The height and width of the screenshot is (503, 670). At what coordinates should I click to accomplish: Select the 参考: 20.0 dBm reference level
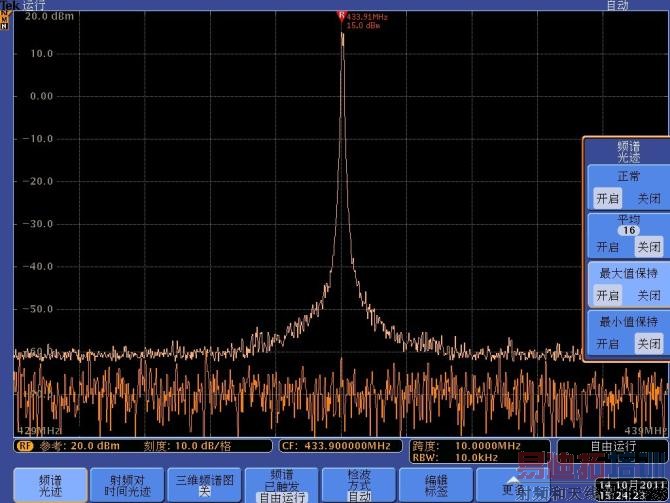pos(80,446)
